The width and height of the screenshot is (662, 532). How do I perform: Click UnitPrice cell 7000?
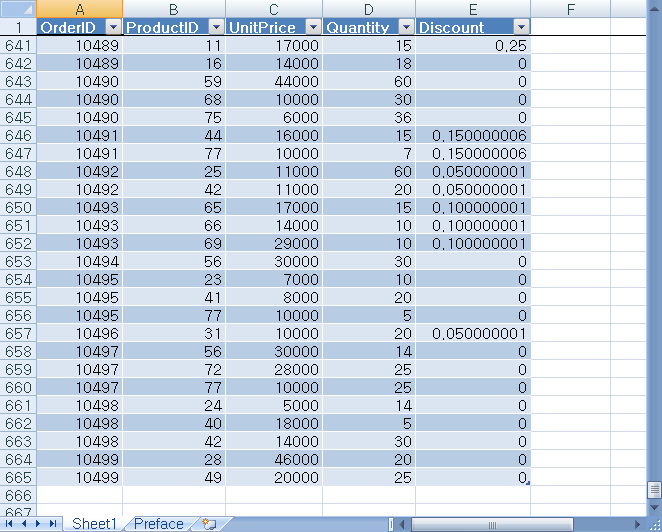pyautogui.click(x=274, y=280)
